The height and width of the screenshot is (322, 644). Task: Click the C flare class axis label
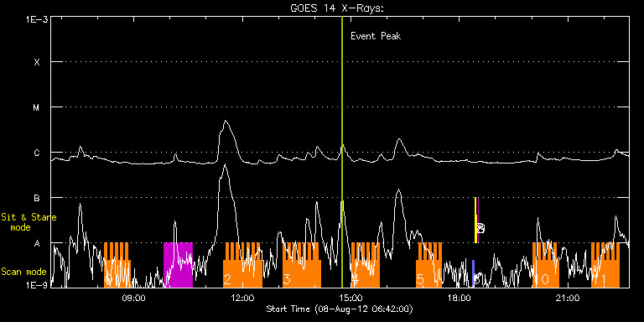37,153
